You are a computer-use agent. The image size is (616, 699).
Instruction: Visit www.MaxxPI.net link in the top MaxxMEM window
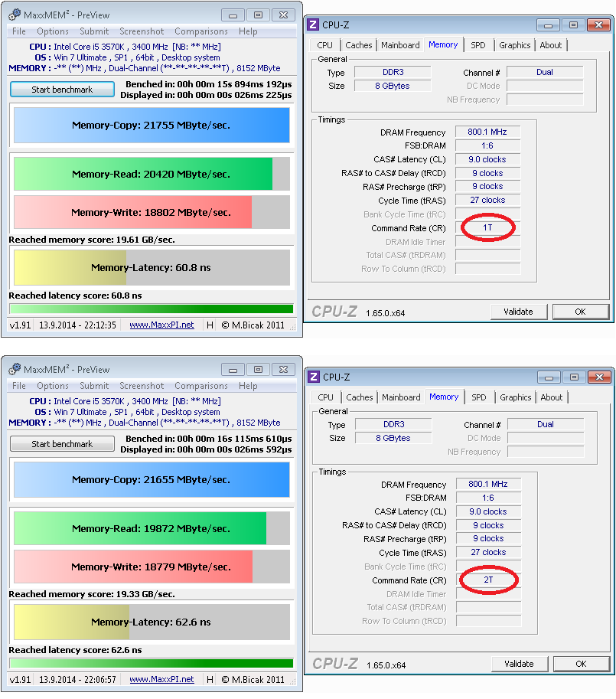coord(161,325)
